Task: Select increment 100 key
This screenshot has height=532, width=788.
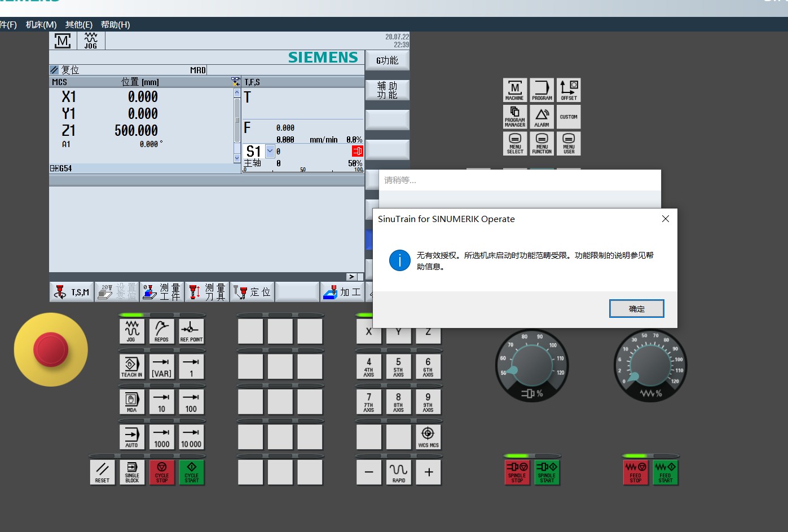Action: click(x=191, y=402)
